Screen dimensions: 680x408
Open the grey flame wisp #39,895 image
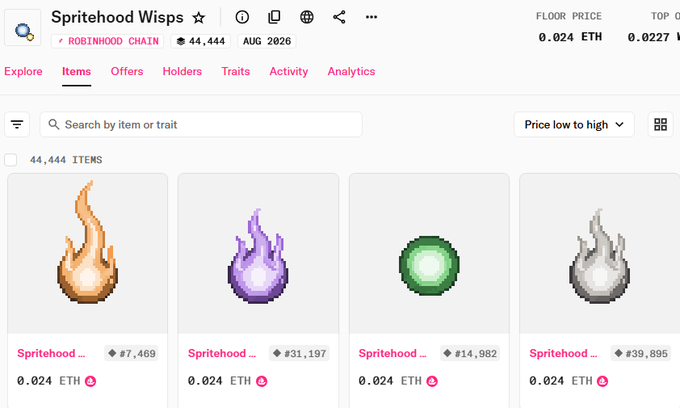[600, 254]
